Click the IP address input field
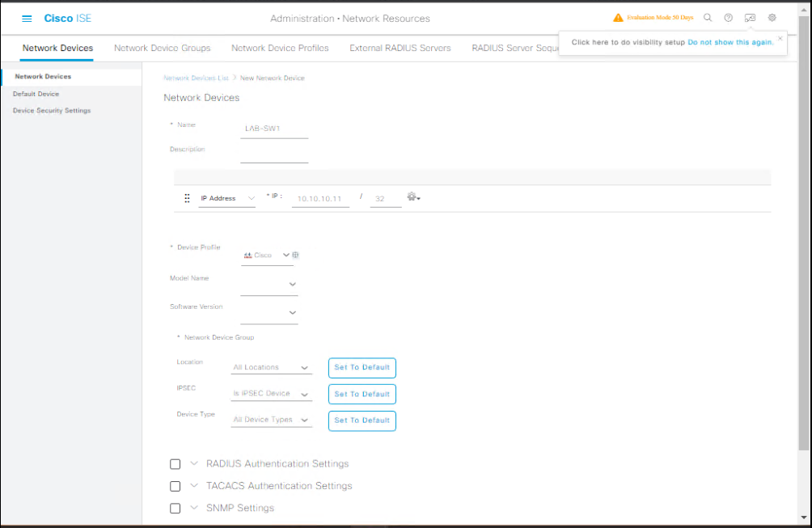Viewport: 812px width, 528px height. [320, 199]
